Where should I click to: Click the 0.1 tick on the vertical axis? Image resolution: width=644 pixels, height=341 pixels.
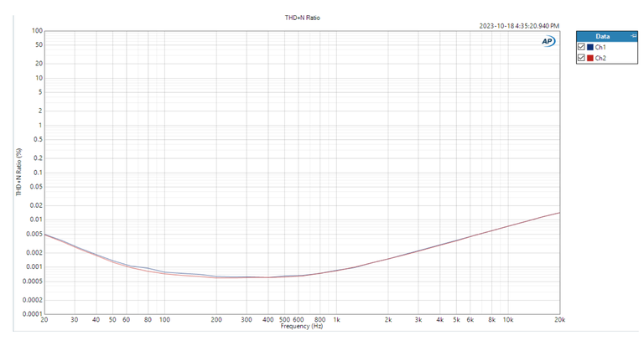coord(38,173)
